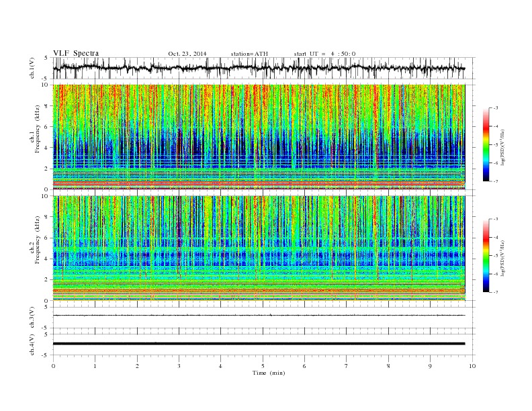This screenshot has height=411, width=532.
Task: Click the "ch.3(V)" axis label
Action: (x=32, y=318)
